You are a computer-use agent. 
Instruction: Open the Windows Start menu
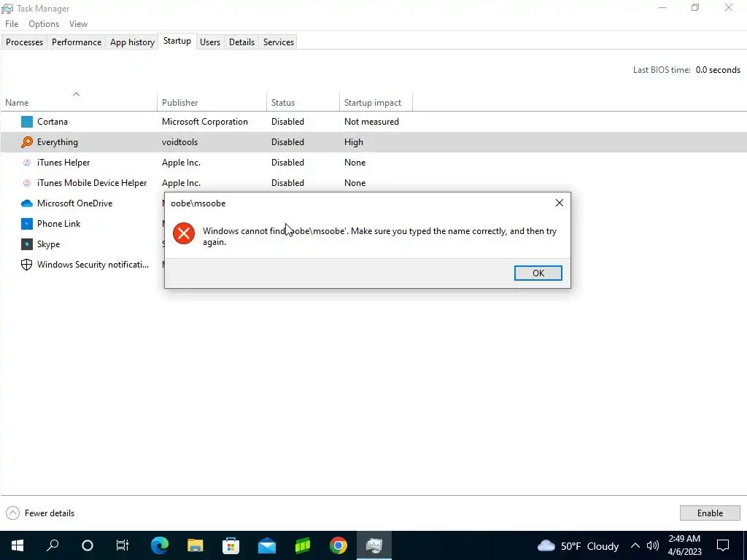coord(18,545)
